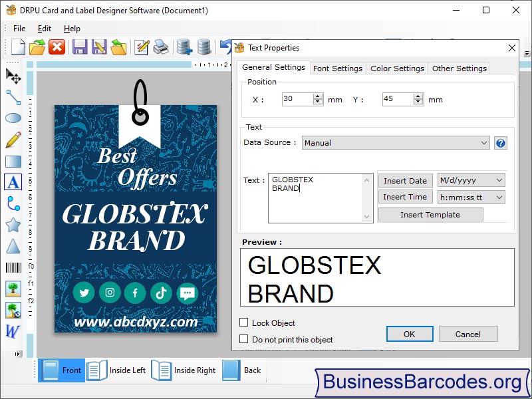
Task: Choose the Star shape tool
Action: tap(12, 224)
